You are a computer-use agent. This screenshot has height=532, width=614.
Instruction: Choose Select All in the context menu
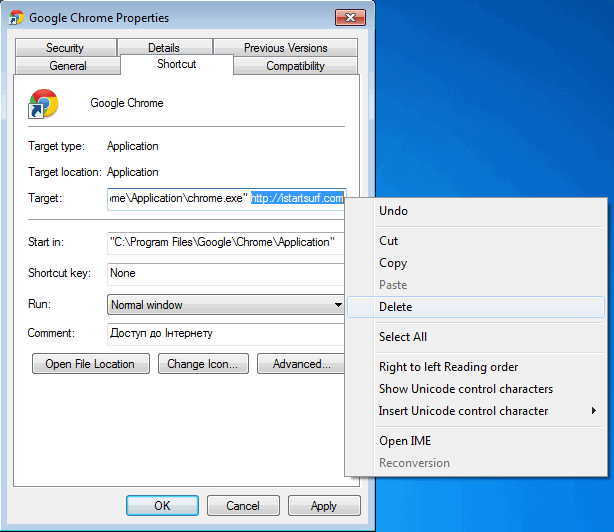[476, 337]
